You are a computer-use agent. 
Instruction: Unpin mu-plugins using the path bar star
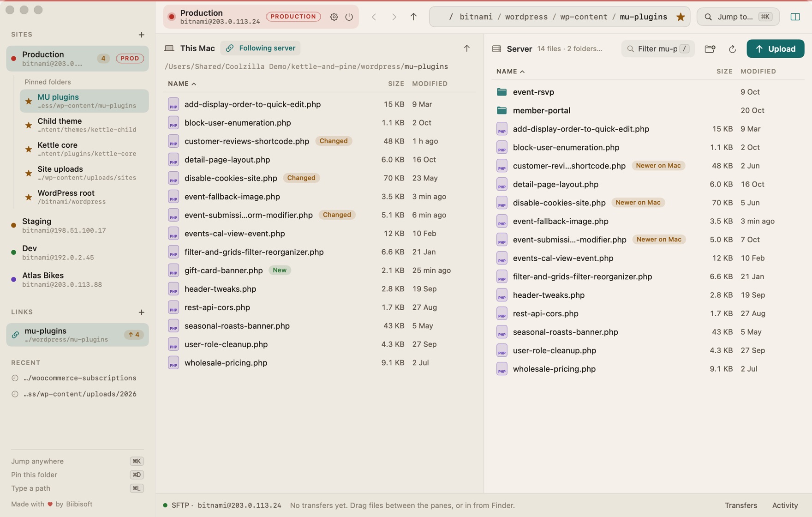[681, 17]
